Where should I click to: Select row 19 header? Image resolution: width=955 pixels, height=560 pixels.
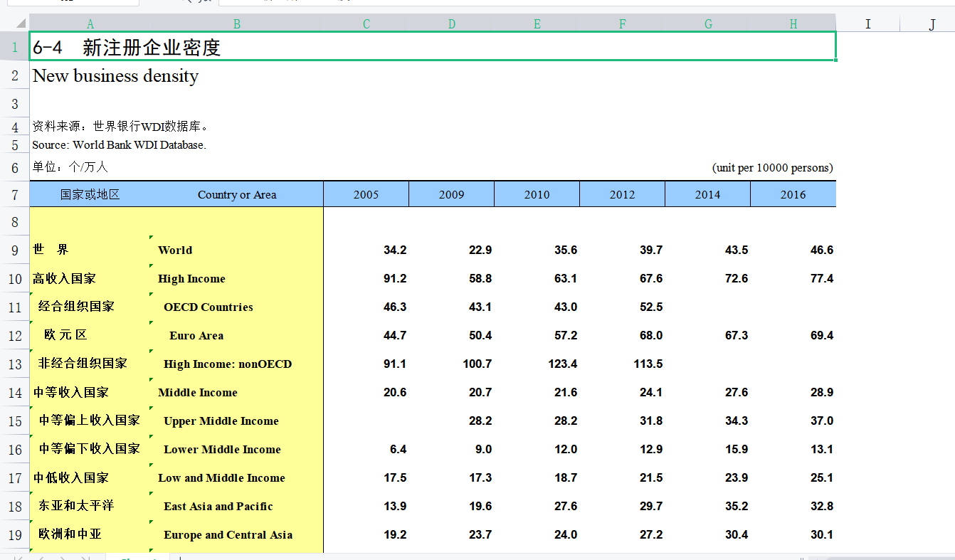pyautogui.click(x=14, y=535)
